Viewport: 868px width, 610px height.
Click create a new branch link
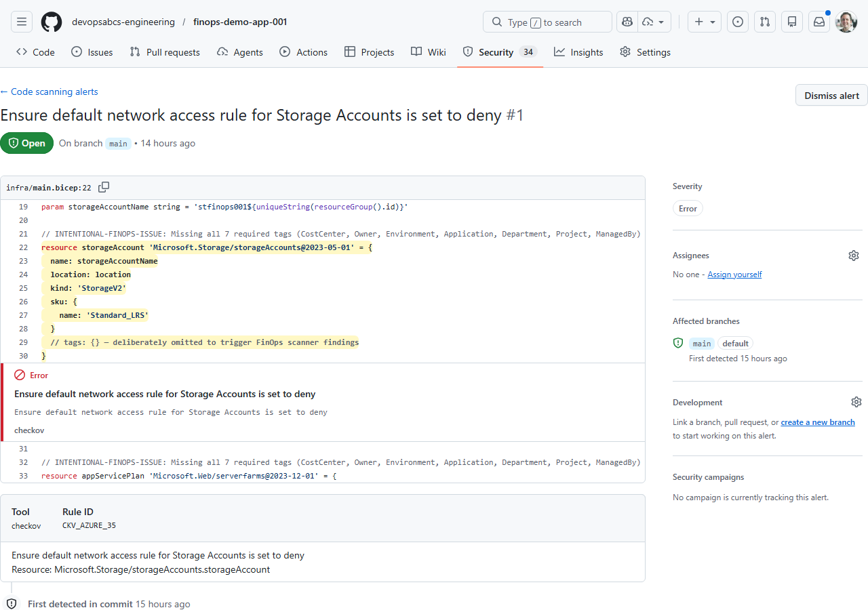tap(817, 422)
